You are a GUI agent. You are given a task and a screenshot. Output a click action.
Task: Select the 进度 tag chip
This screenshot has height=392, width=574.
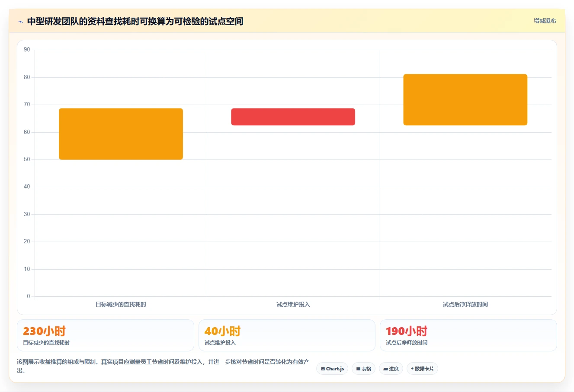point(391,369)
